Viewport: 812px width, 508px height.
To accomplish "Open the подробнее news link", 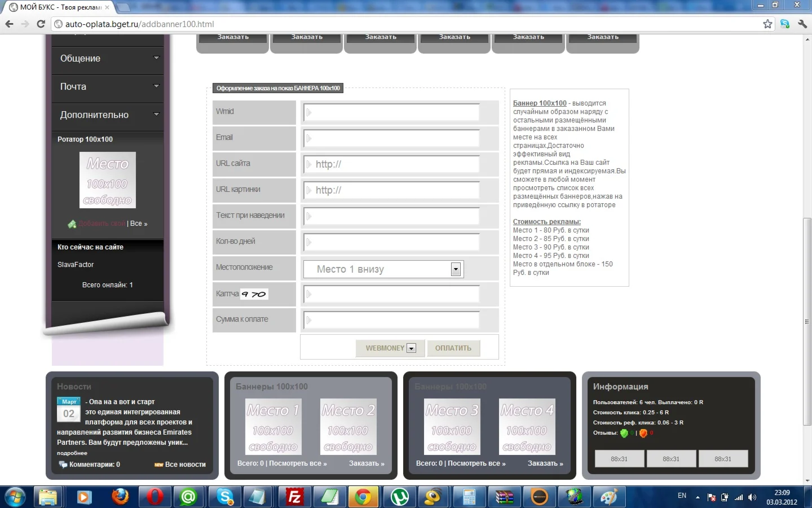I will pyautogui.click(x=72, y=453).
